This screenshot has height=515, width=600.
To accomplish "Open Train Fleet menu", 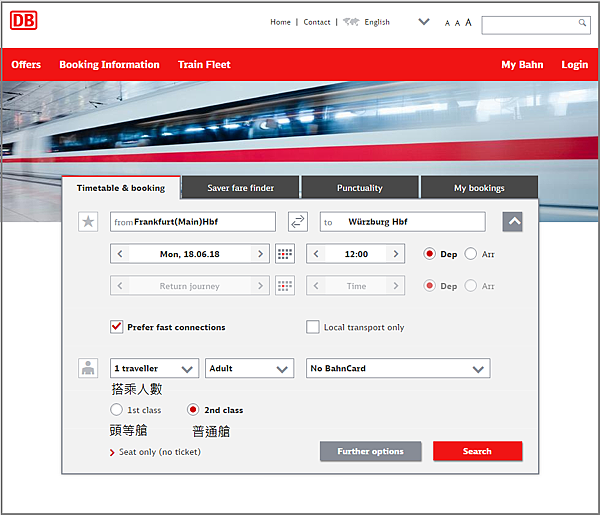I will pos(204,65).
